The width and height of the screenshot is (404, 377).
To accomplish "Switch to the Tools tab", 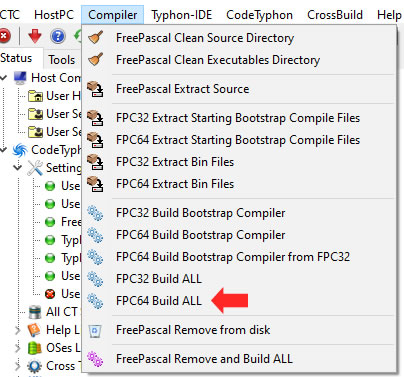I will [62, 60].
